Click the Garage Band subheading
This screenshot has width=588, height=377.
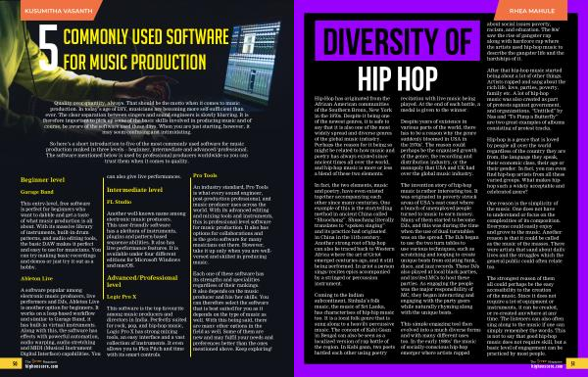click(37, 192)
